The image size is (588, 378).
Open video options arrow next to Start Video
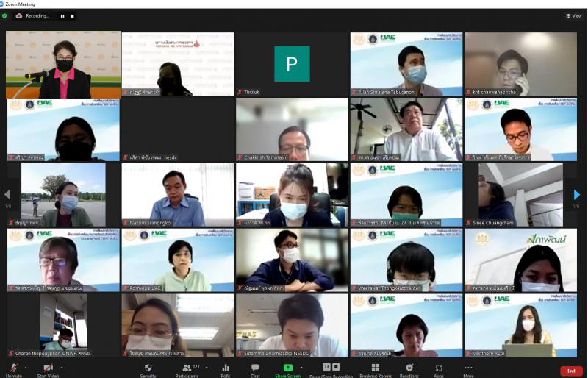click(x=62, y=368)
